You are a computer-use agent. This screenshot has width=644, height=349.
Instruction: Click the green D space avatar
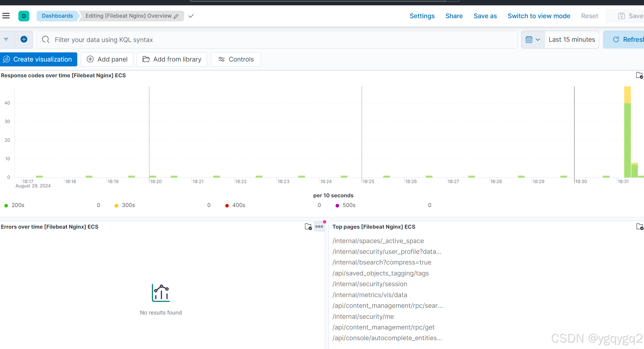coord(24,16)
